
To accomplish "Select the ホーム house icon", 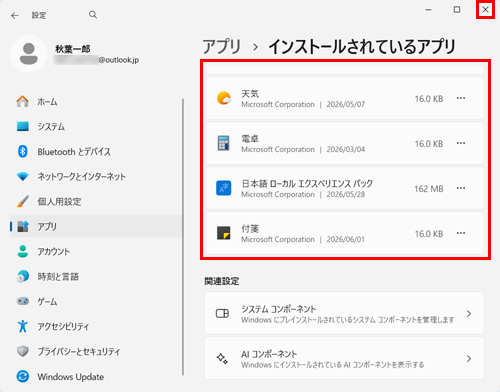I will (x=23, y=101).
